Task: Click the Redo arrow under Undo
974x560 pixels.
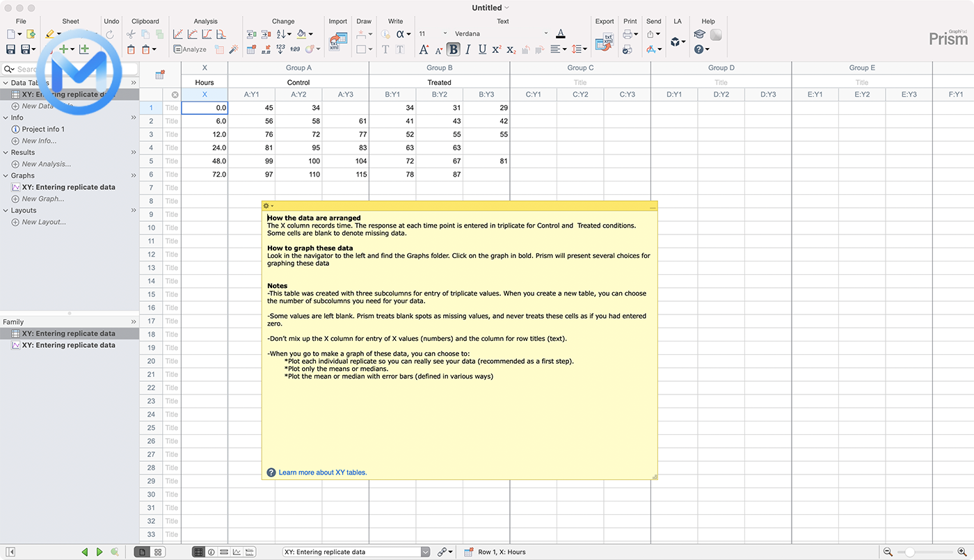Action: click(109, 34)
